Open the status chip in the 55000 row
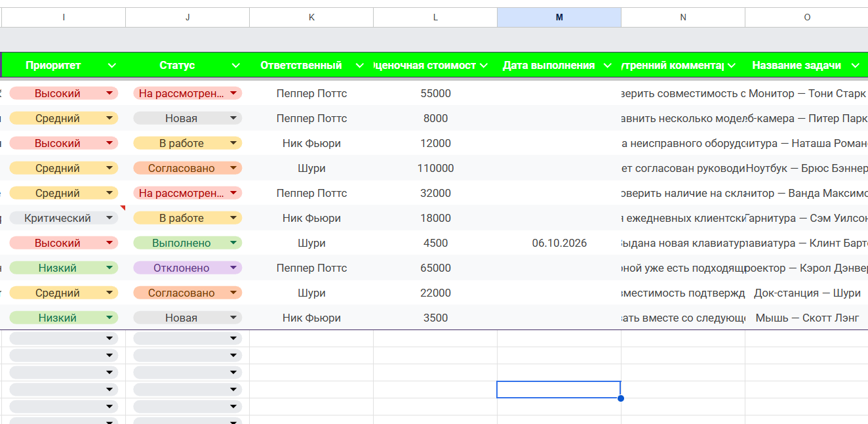The height and width of the screenshot is (424, 868). click(187, 94)
